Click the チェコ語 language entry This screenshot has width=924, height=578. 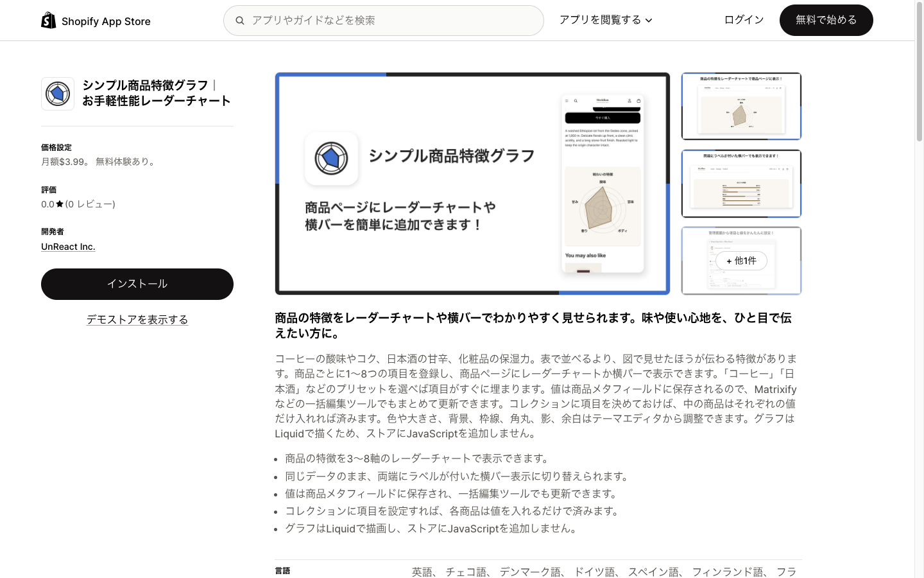click(x=466, y=572)
